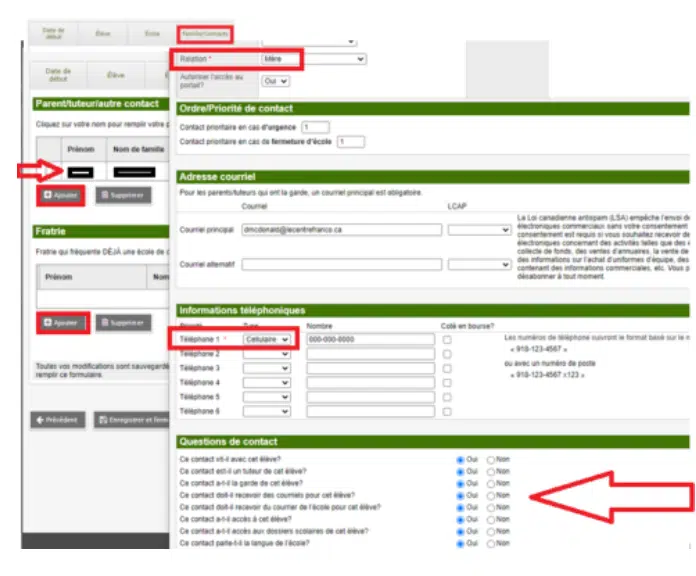Select Oui for contact a la garde de cet élève
This screenshot has width=696, height=576.
point(460,484)
